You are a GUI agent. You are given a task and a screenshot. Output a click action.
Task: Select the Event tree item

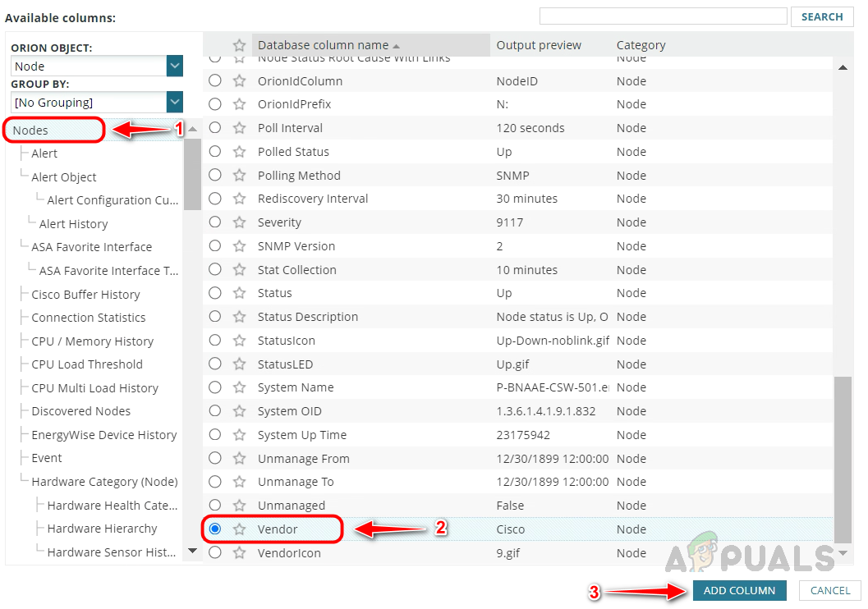[47, 459]
